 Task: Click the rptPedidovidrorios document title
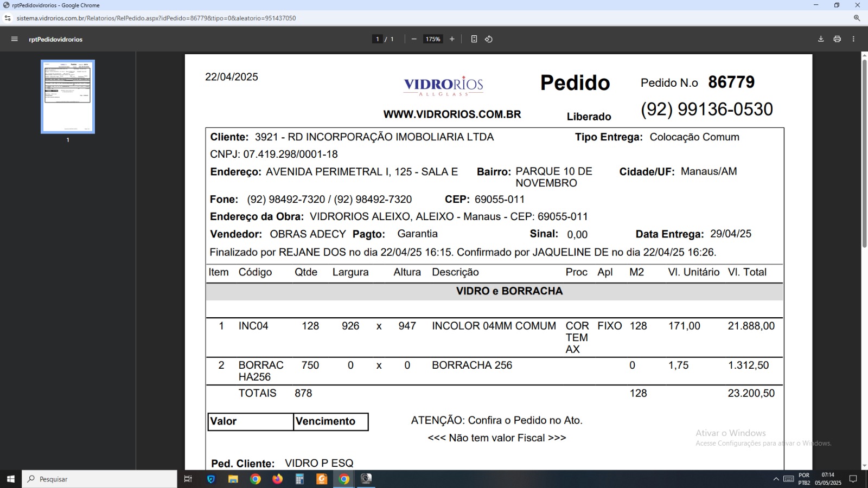point(56,40)
